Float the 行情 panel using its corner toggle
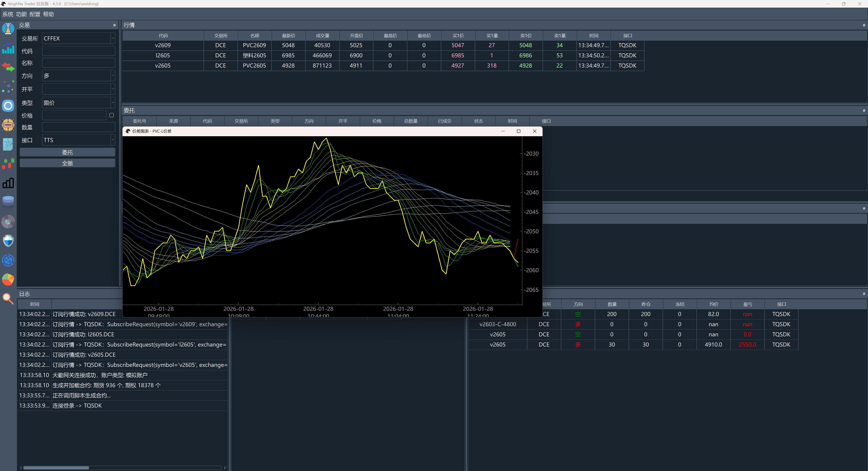Screen dimensions: 868x471 tap(864, 25)
